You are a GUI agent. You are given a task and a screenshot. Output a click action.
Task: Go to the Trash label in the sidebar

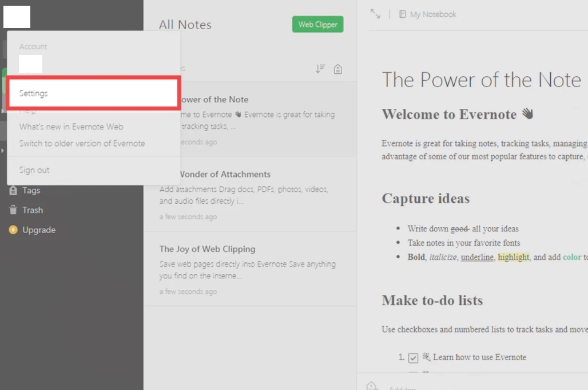pyautogui.click(x=33, y=210)
